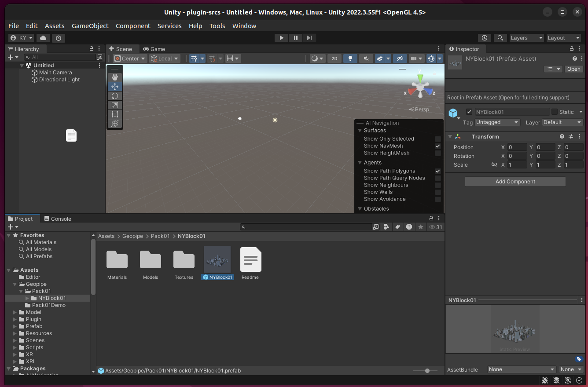Select the Move tool in Scene toolbar
The width and height of the screenshot is (588, 387).
[115, 87]
